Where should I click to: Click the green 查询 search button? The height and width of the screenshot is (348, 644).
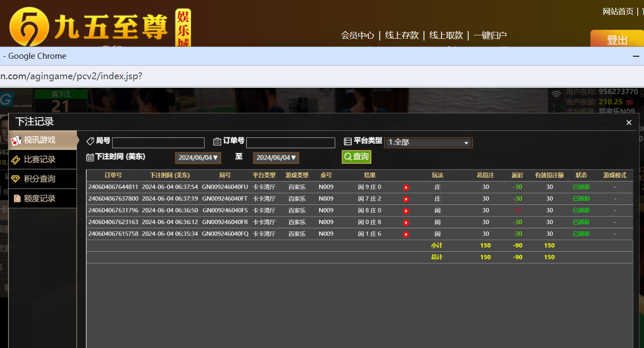pos(356,157)
